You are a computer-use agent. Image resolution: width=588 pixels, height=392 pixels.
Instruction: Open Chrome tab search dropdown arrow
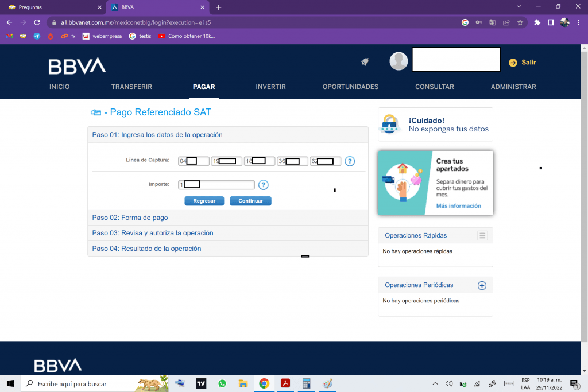coord(519,6)
